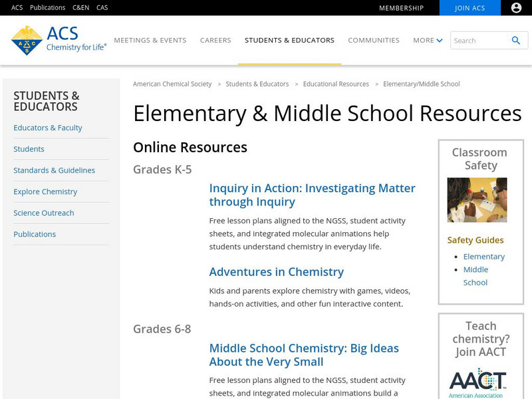The image size is (532, 399).
Task: Open the COMMUNITIES navigation item
Action: click(373, 40)
